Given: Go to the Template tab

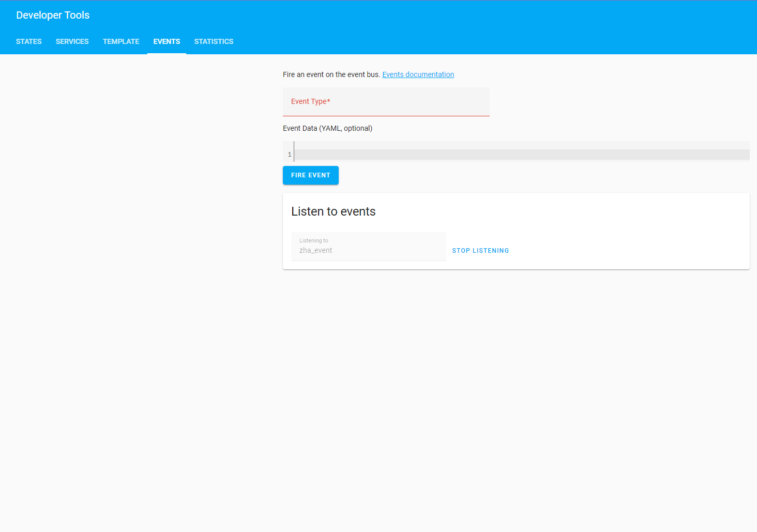Looking at the screenshot, I should 121,41.
